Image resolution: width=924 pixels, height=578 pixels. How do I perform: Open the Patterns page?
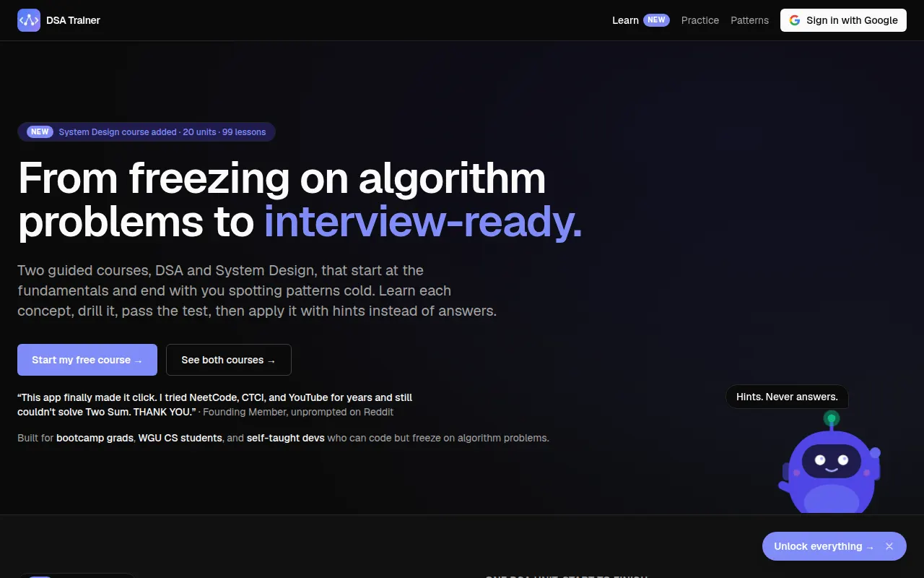(x=749, y=20)
